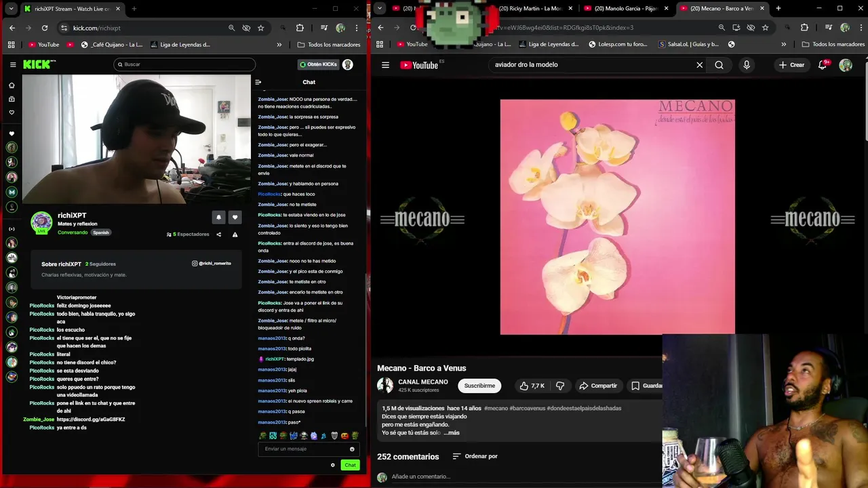This screenshot has width=868, height=488.
Task: Open Chrome three-dot menu in Kick window
Action: (356, 28)
